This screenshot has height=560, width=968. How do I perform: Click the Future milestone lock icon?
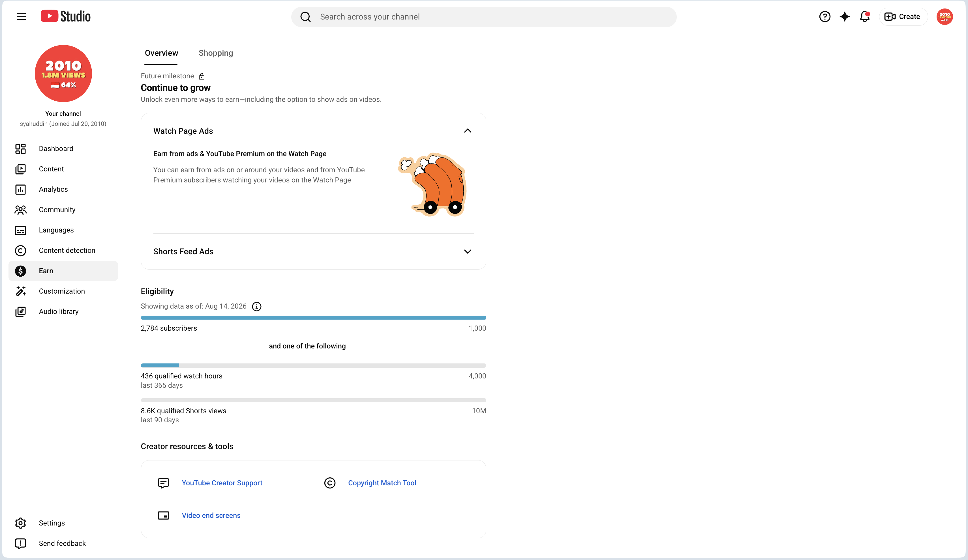pyautogui.click(x=202, y=76)
